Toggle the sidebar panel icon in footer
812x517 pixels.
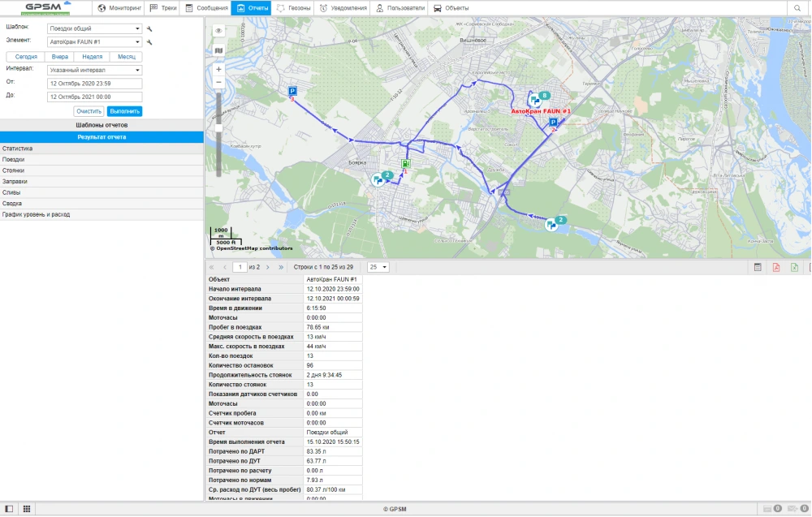pos(9,509)
